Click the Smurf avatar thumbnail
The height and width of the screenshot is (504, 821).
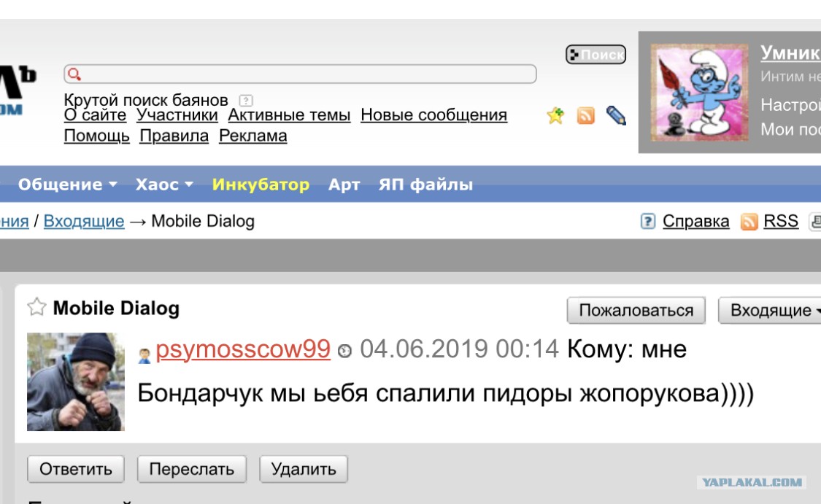point(700,92)
